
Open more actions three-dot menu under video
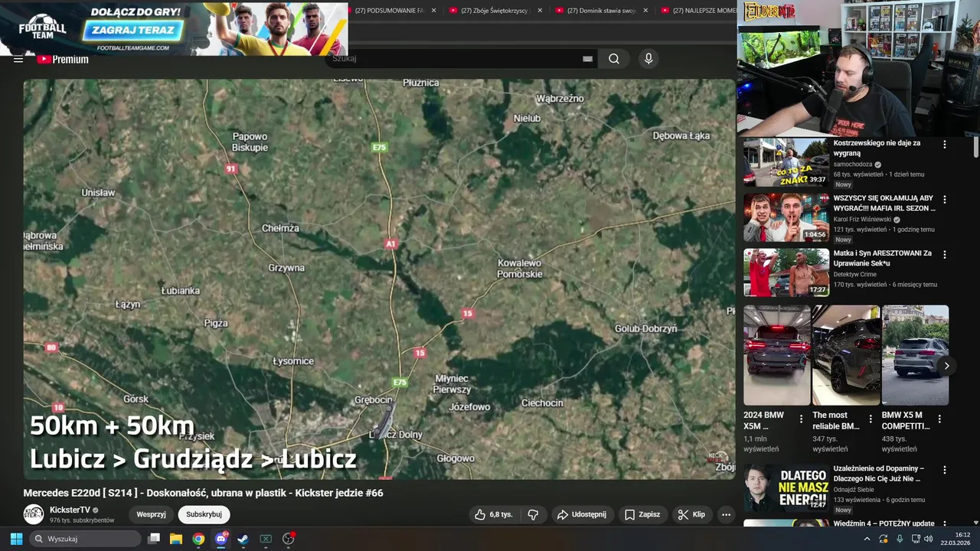pos(726,514)
